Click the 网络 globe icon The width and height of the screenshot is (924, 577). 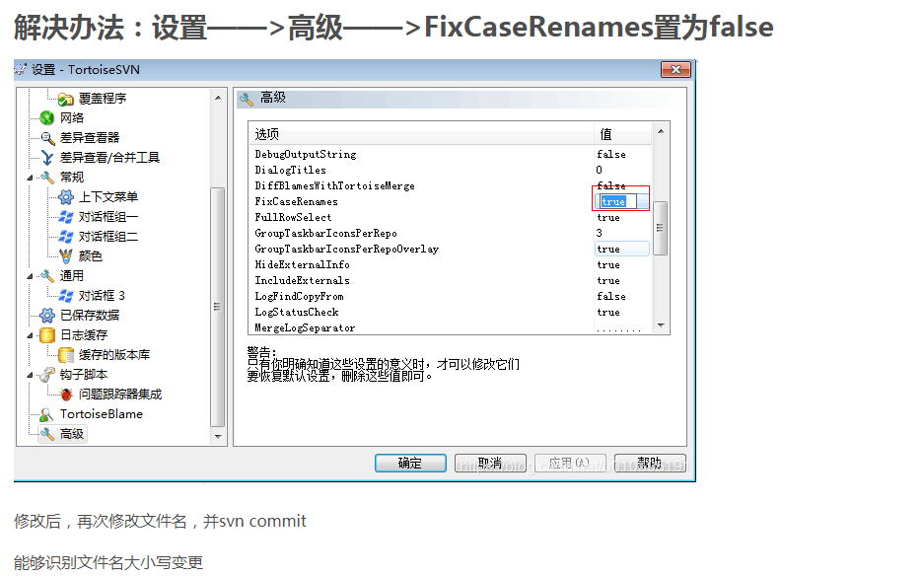pyautogui.click(x=46, y=118)
